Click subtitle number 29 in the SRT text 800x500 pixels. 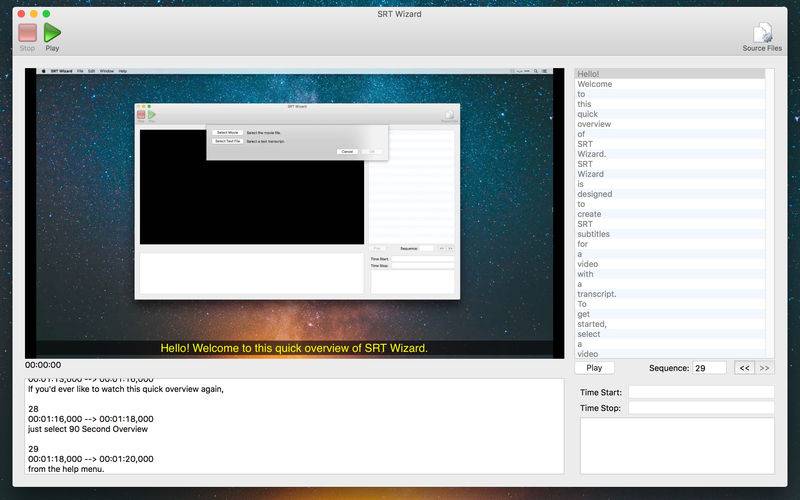[x=33, y=449]
